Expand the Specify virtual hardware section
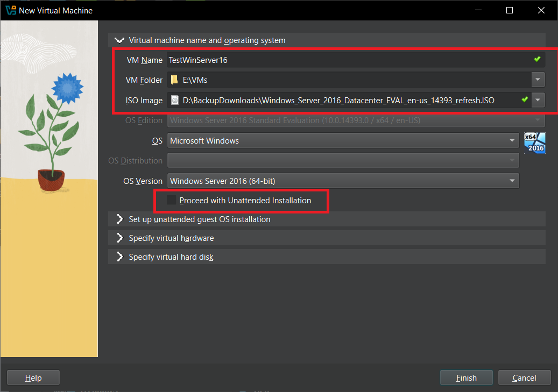The image size is (558, 392). pyautogui.click(x=119, y=238)
